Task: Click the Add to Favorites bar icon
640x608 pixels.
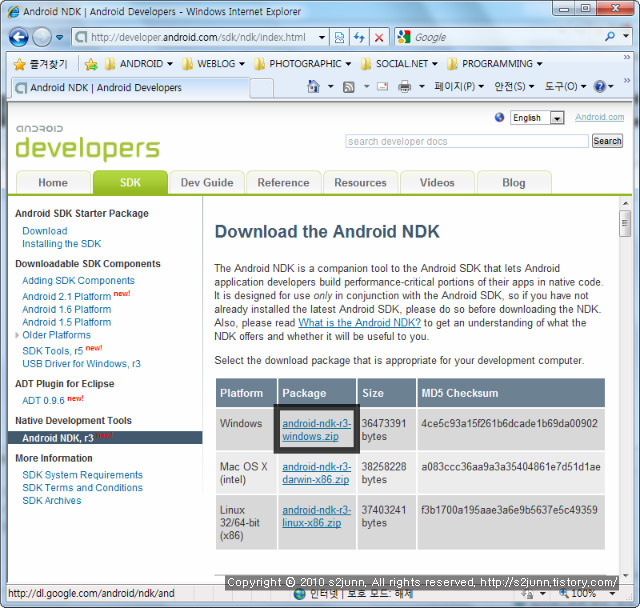Action: tap(91, 64)
